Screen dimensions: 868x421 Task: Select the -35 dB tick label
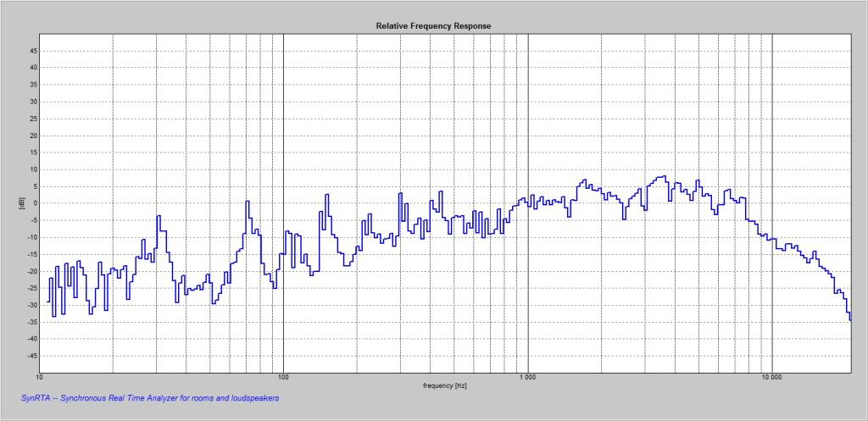[32, 322]
